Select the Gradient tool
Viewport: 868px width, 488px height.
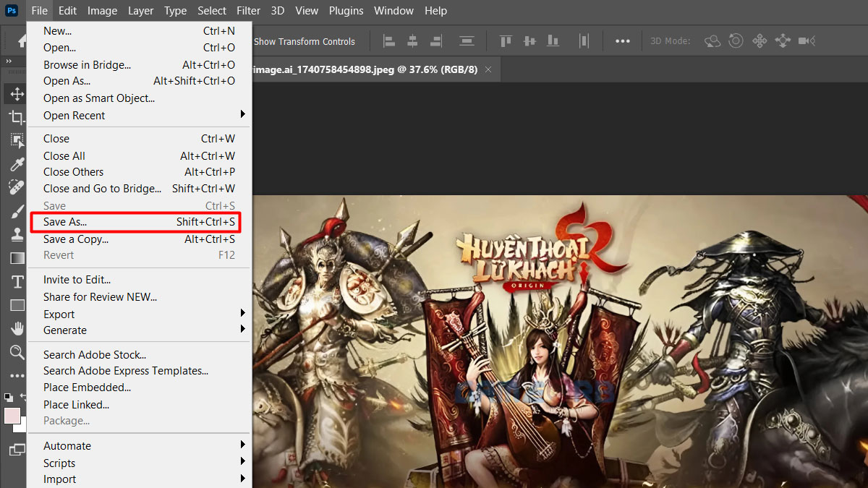17,258
